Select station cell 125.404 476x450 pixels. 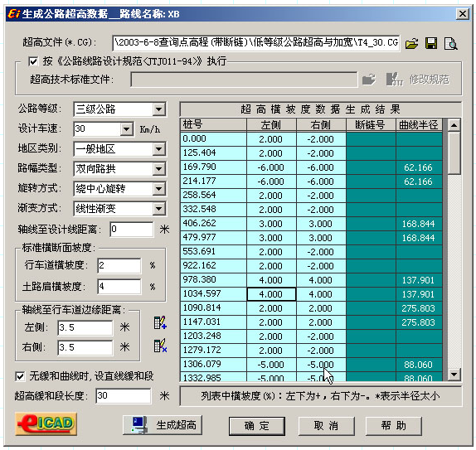click(213, 153)
